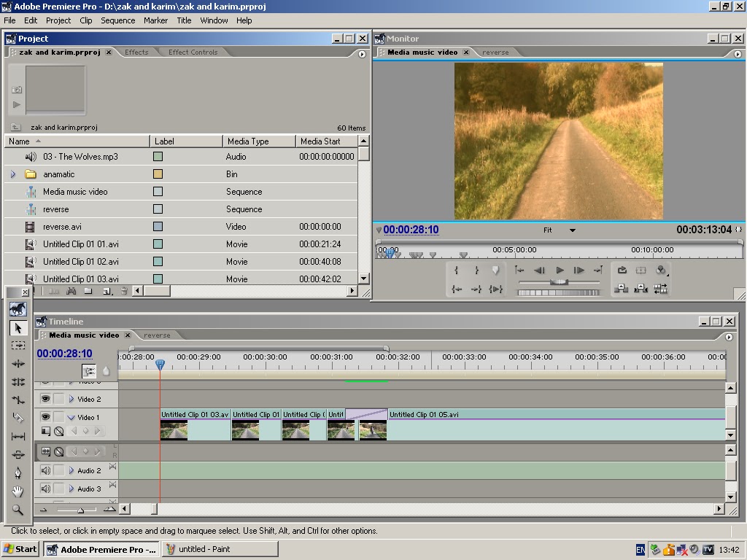
Task: Set In point in the Monitor
Action: click(x=457, y=271)
